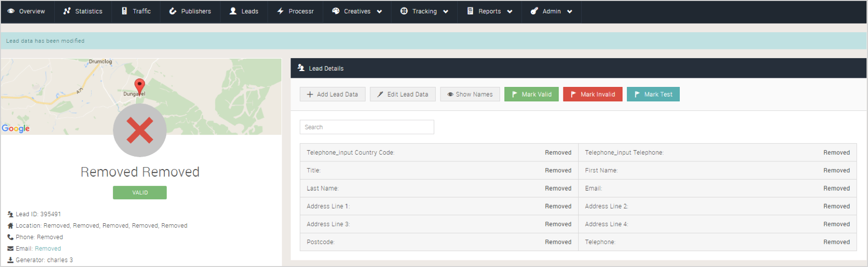
Task: Click the lead details Search field
Action: point(367,127)
